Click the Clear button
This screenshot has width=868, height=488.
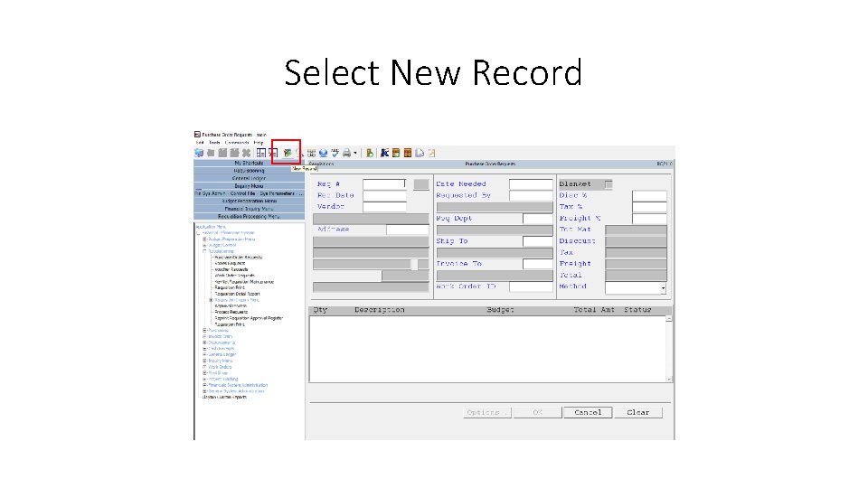(637, 412)
